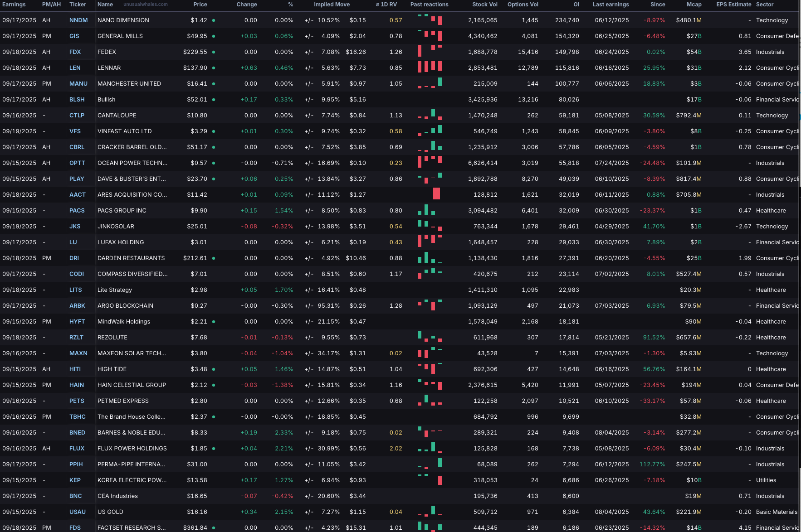Image resolution: width=801 pixels, height=532 pixels.
Task: Click green dot next to HIGH TIDE price
Action: 214,369
